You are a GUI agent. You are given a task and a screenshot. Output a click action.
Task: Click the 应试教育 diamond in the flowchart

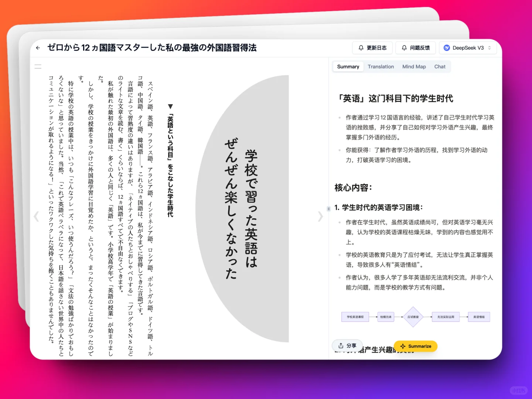click(x=413, y=317)
